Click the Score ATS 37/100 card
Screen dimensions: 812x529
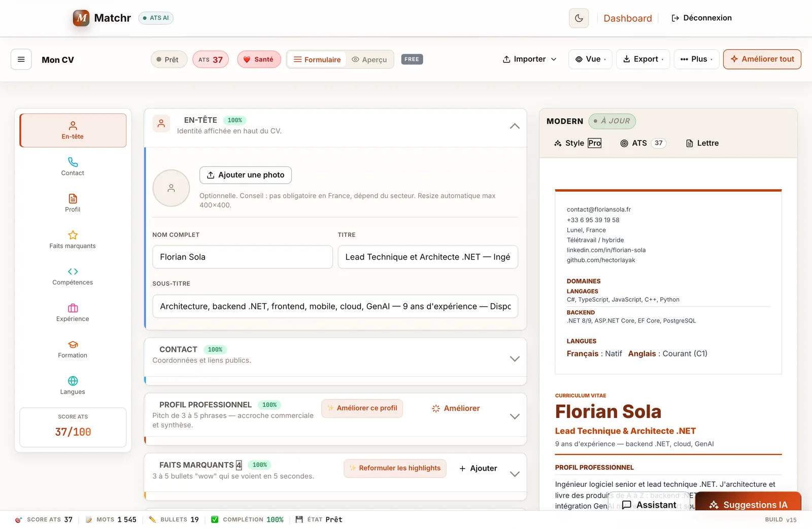click(73, 427)
